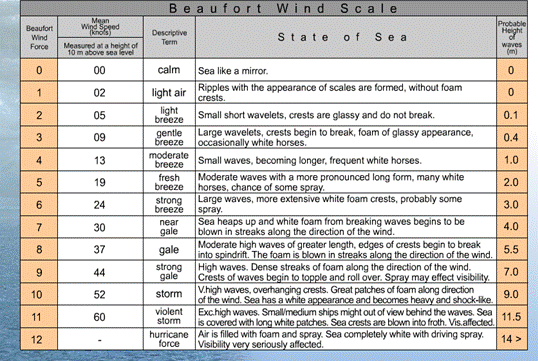Screen dimensions: 538x361
Task: Click the orange force 0 cell
Action: (x=39, y=70)
